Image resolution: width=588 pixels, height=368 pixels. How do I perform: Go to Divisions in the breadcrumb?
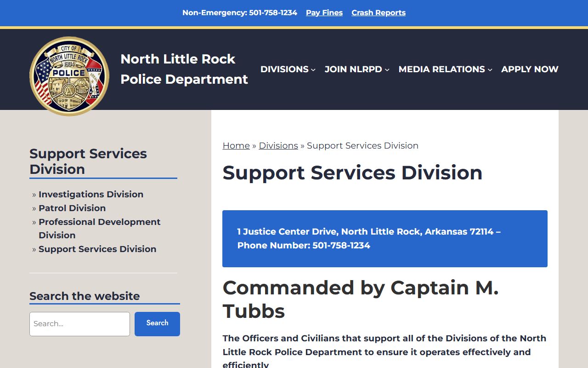click(x=278, y=146)
